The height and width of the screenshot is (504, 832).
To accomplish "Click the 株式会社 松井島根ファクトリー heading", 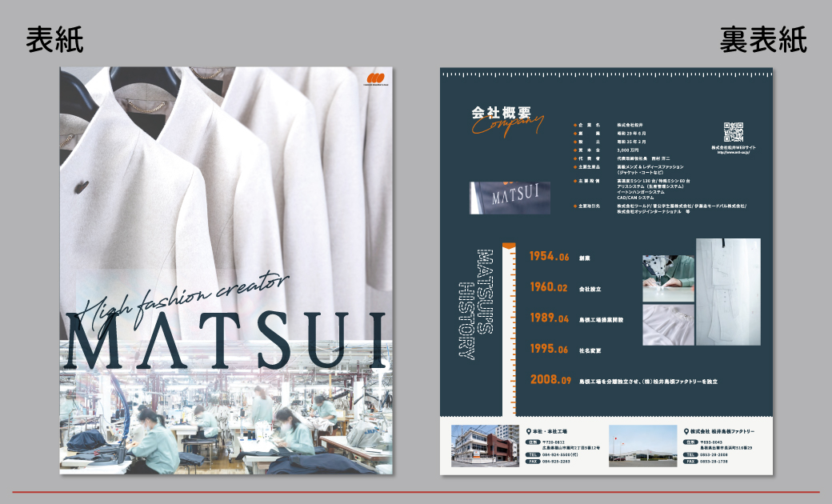I will [x=722, y=432].
